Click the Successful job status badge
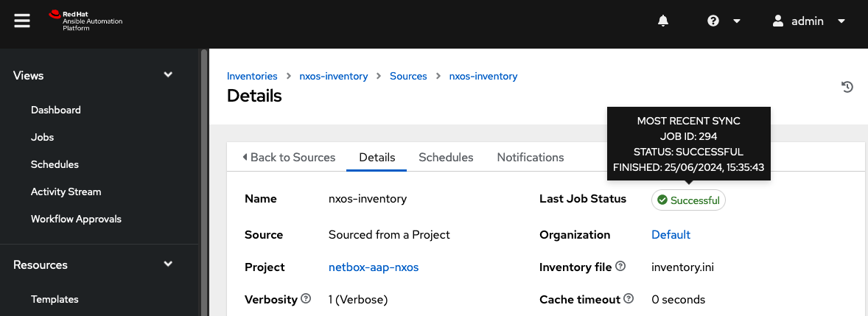 pos(688,200)
